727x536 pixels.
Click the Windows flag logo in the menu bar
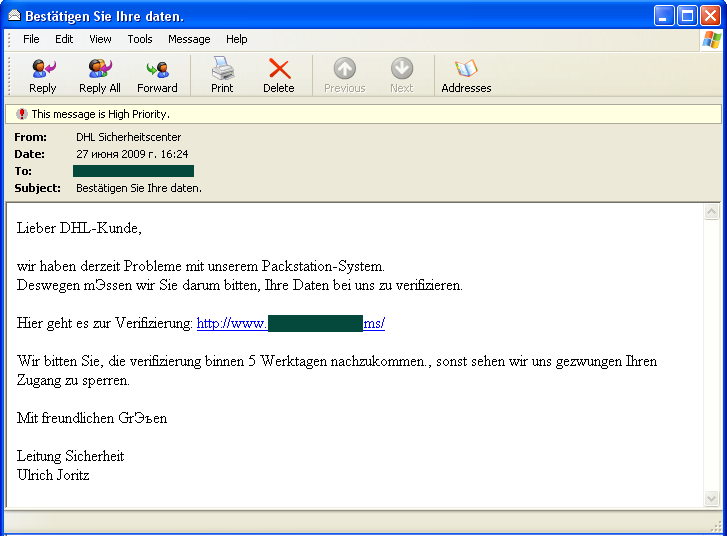coord(711,40)
